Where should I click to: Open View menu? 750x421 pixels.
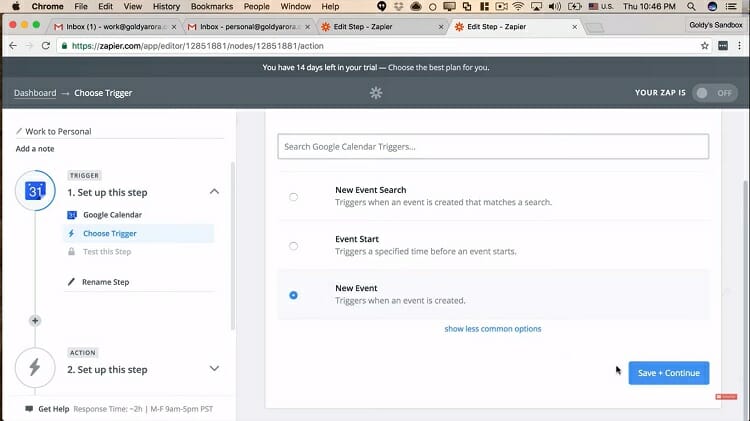(x=132, y=7)
